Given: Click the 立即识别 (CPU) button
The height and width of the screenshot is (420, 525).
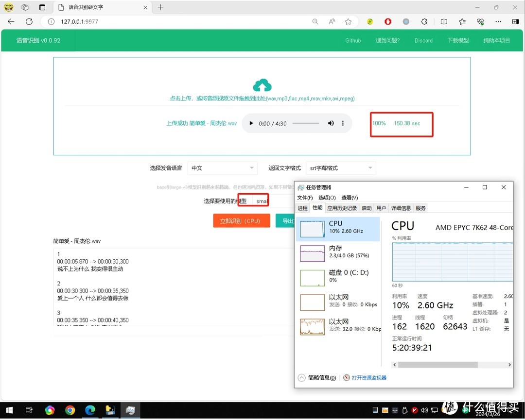Looking at the screenshot, I should [242, 221].
